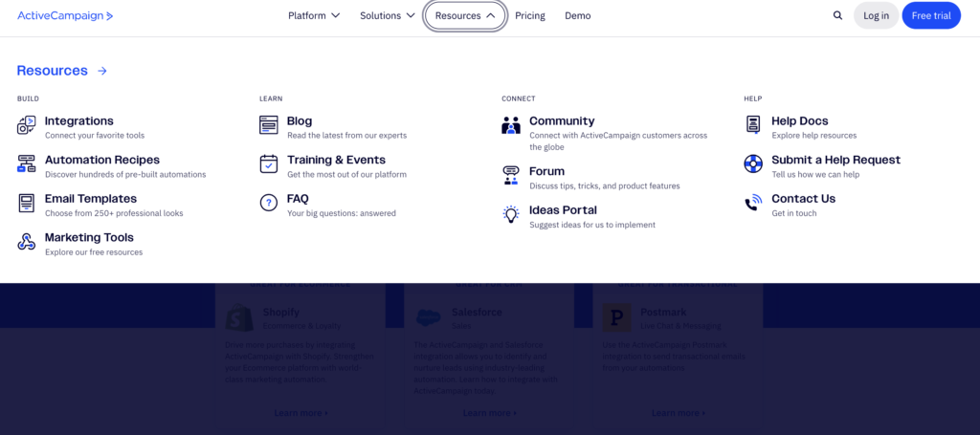Click the Ideas Portal lightbulb icon
980x435 pixels.
click(x=511, y=214)
